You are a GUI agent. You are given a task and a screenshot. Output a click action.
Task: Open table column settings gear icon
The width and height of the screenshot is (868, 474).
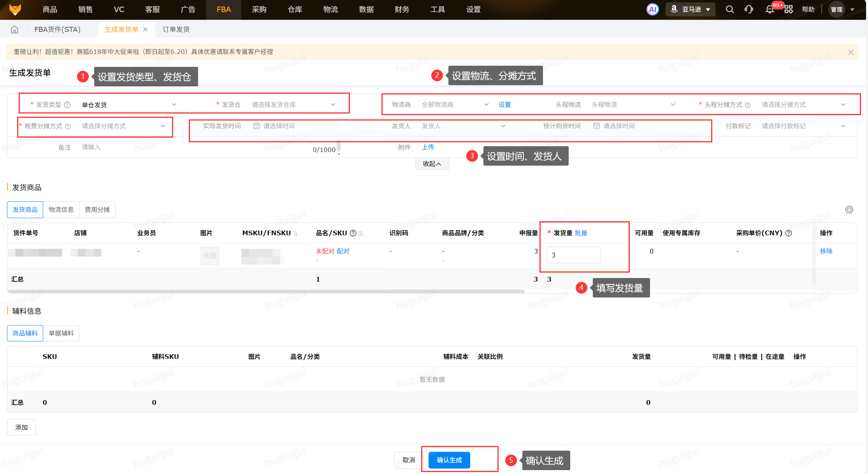[x=849, y=210]
